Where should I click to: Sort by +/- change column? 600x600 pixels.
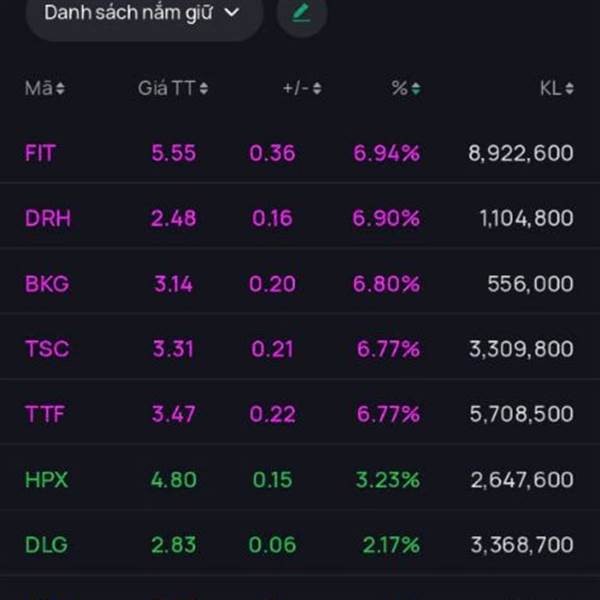(302, 89)
